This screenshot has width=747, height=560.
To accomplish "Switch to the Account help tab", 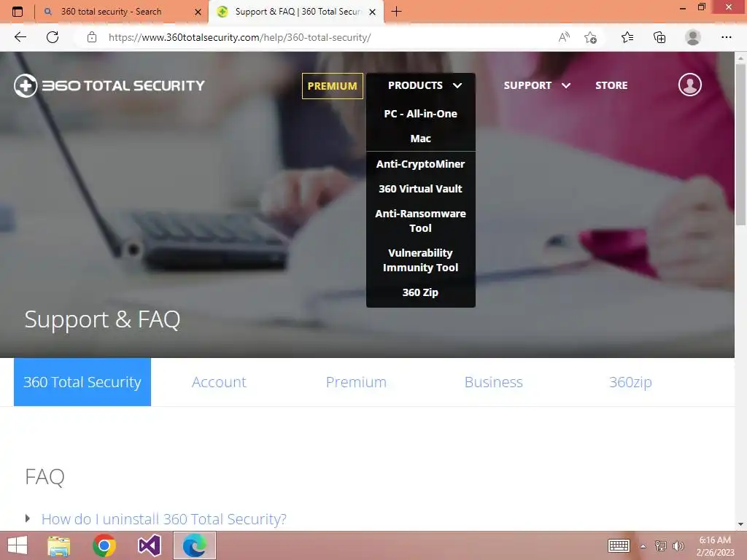I will [219, 382].
